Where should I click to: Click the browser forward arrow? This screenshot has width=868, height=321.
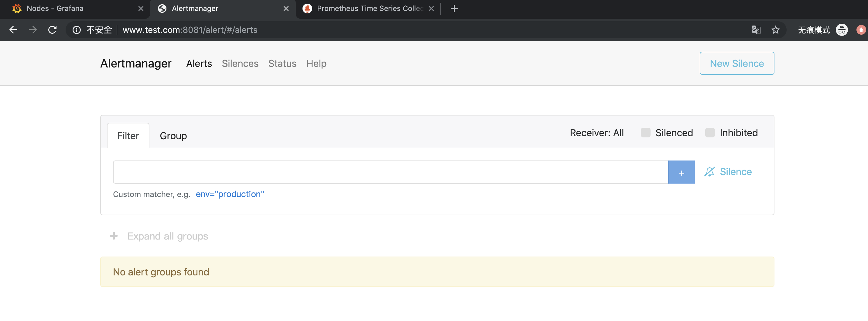pos(33,30)
